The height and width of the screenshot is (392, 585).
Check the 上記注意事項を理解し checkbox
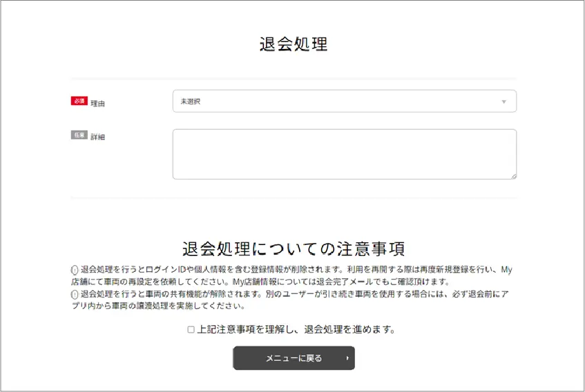click(191, 330)
